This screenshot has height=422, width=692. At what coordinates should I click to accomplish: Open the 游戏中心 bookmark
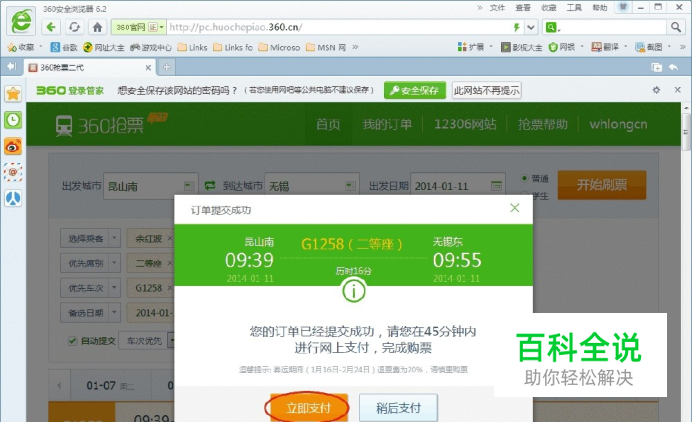(x=151, y=47)
